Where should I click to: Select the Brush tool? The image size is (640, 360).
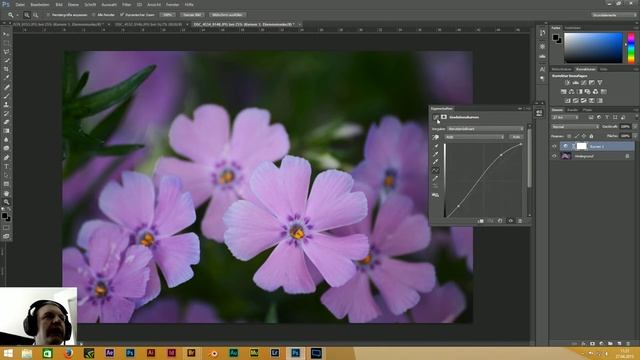click(x=6, y=96)
